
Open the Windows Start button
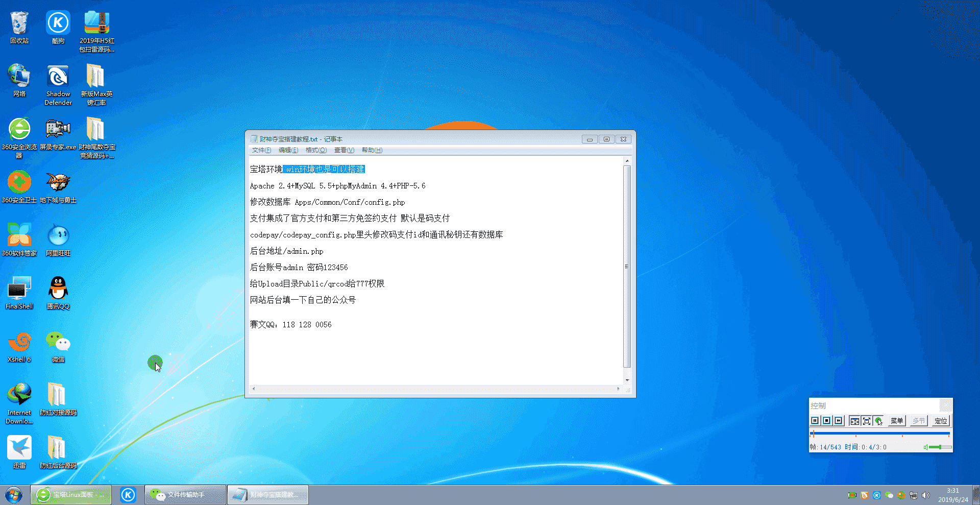point(14,495)
